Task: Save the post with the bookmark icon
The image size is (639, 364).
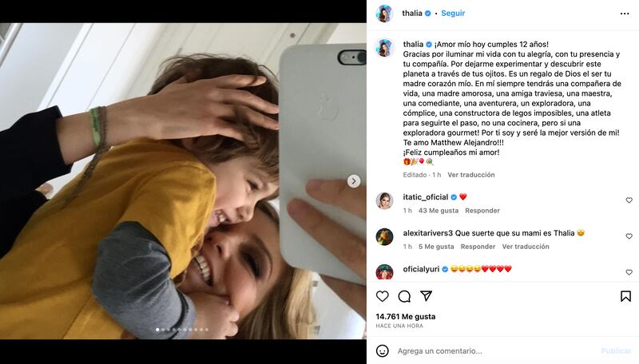Action: click(x=625, y=296)
